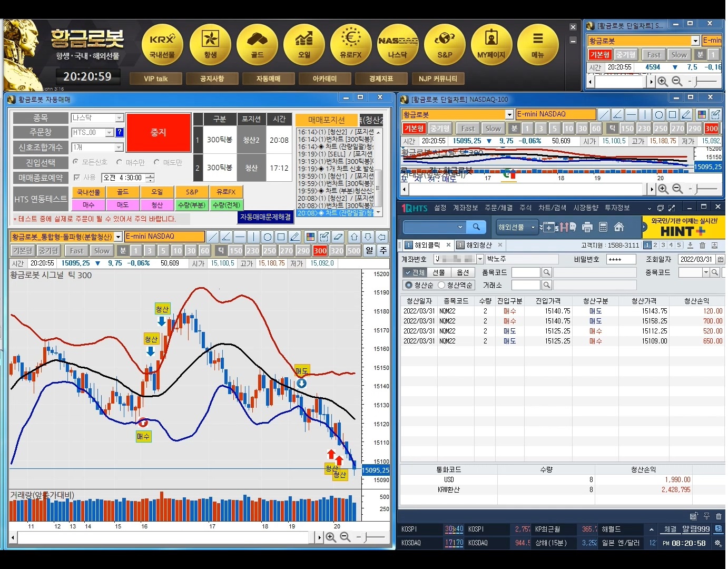
Task: Switch to the 해외청산 tab
Action: tap(479, 245)
